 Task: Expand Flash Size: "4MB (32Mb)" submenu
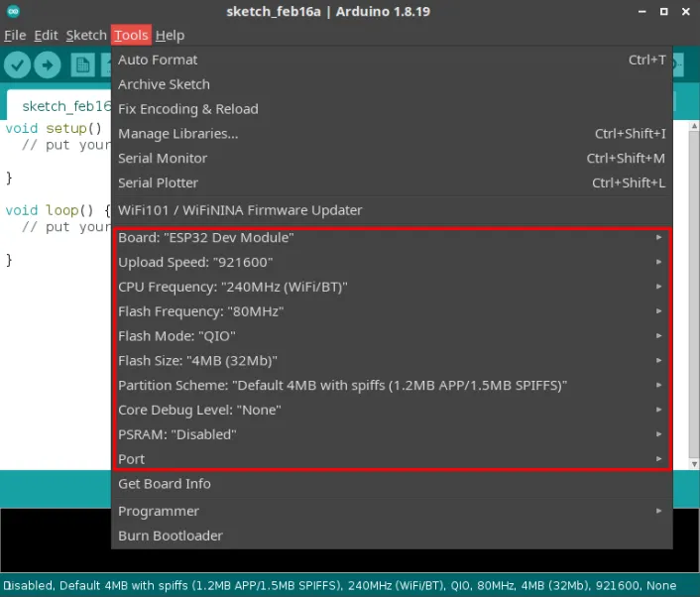392,360
